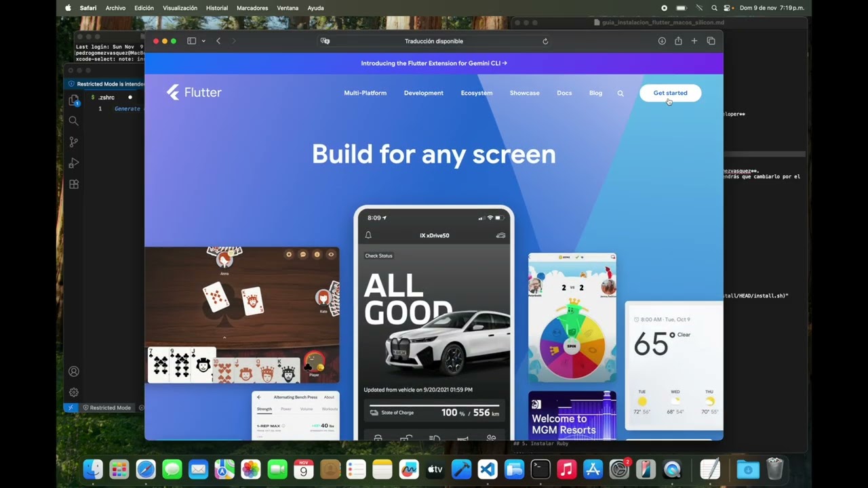Open VS Code Manage gear icon
Screen dimensions: 868x488
tap(74, 392)
